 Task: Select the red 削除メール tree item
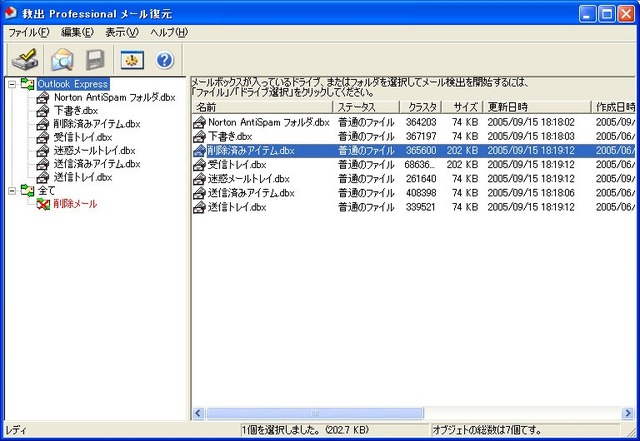[75, 204]
